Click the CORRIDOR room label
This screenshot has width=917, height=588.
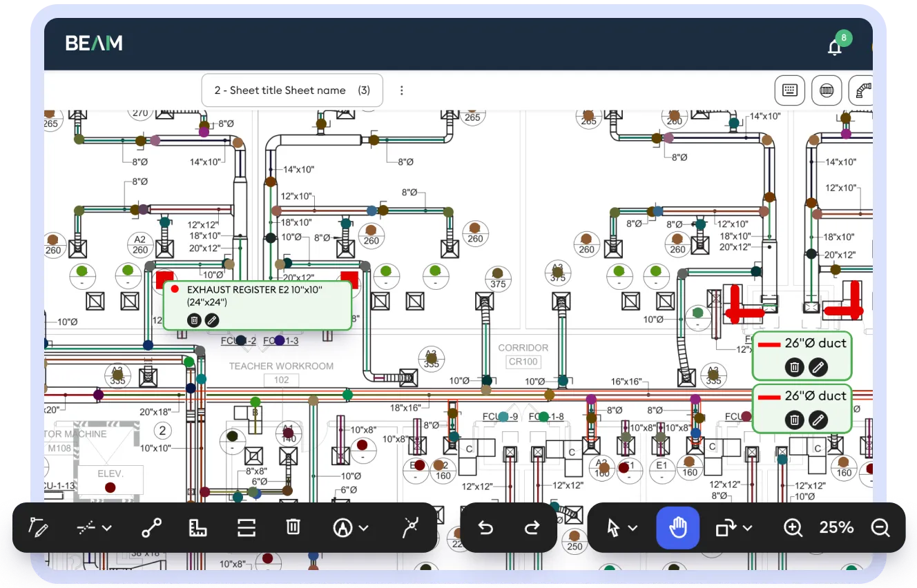523,348
